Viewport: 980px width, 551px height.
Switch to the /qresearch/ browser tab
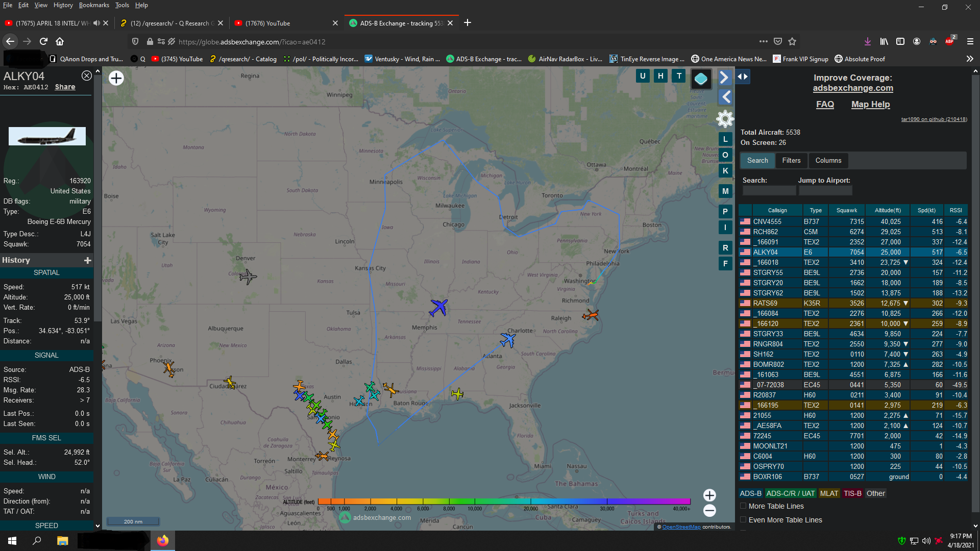click(170, 23)
